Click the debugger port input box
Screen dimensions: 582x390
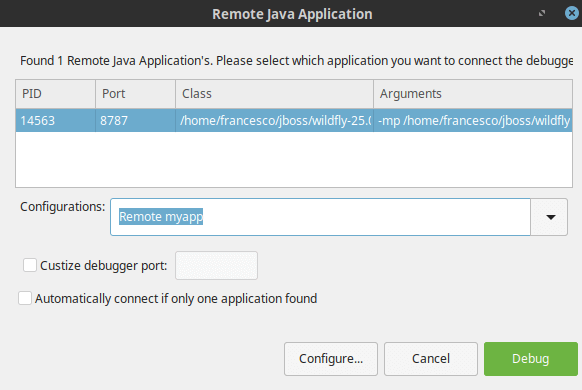click(216, 265)
